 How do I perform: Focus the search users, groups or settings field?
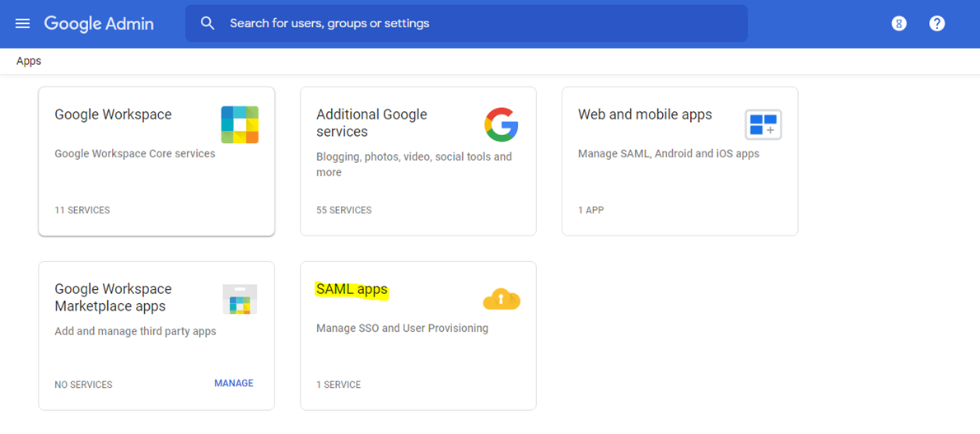click(478, 24)
